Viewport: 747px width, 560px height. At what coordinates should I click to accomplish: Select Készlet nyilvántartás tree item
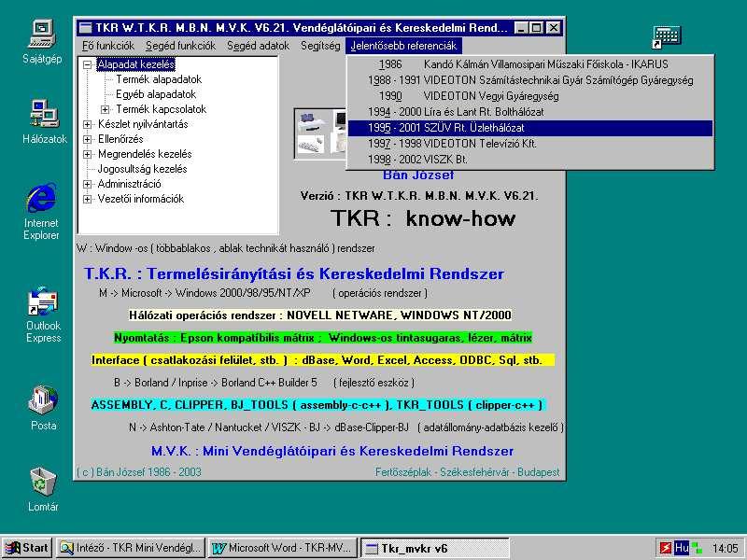143,124
